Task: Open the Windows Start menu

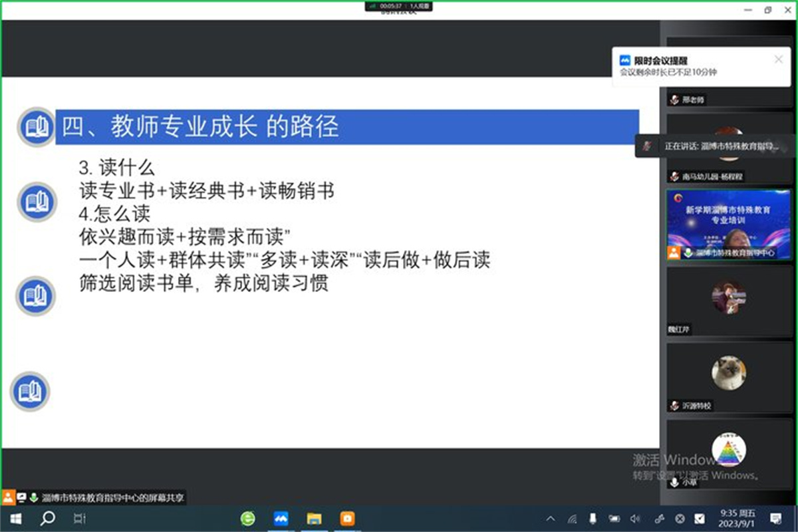Action: coord(15,519)
